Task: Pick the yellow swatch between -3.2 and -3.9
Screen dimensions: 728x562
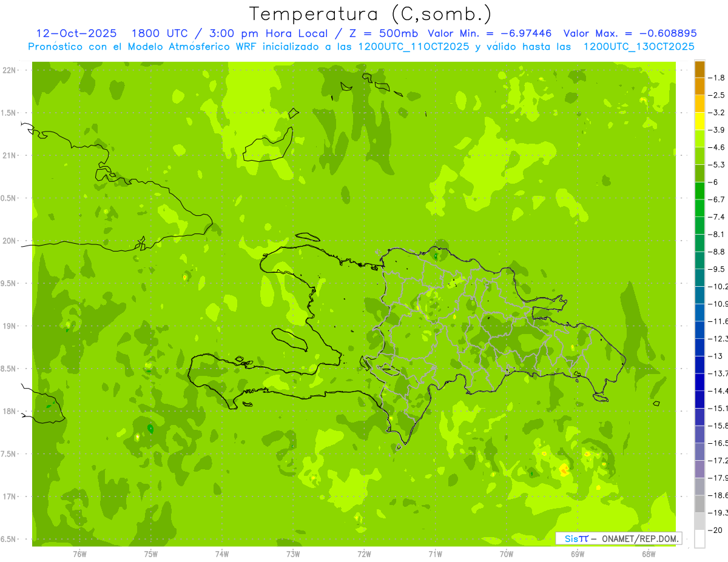Action: point(699,121)
